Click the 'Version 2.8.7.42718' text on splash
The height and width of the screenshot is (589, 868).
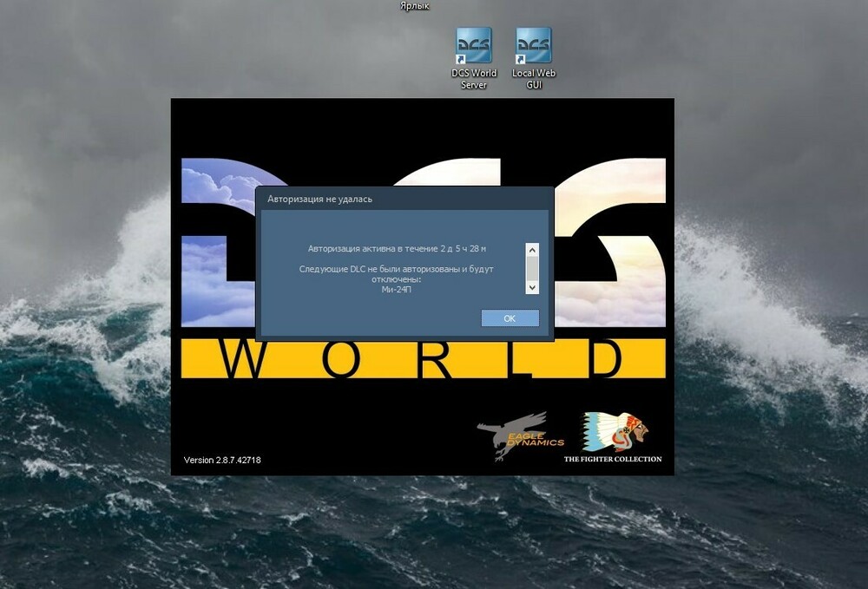click(222, 460)
